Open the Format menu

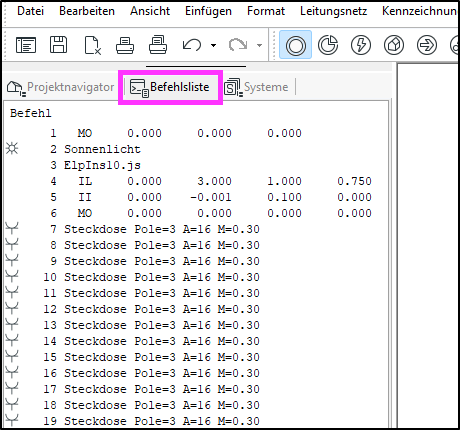[266, 11]
